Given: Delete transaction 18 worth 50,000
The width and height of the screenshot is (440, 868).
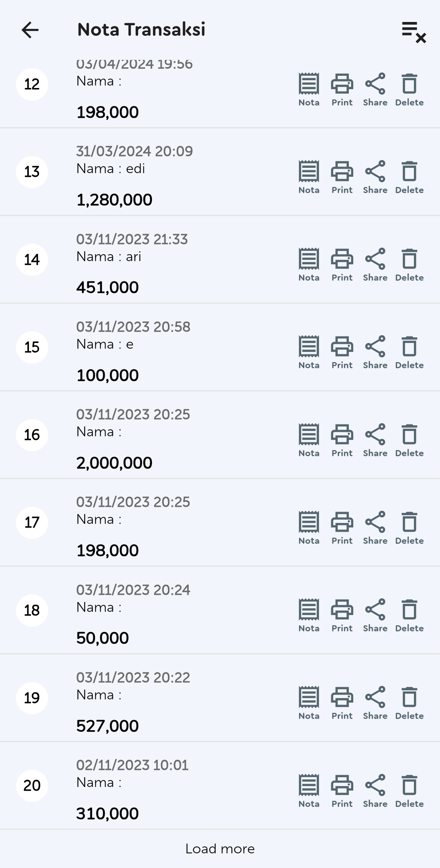Looking at the screenshot, I should 409,615.
